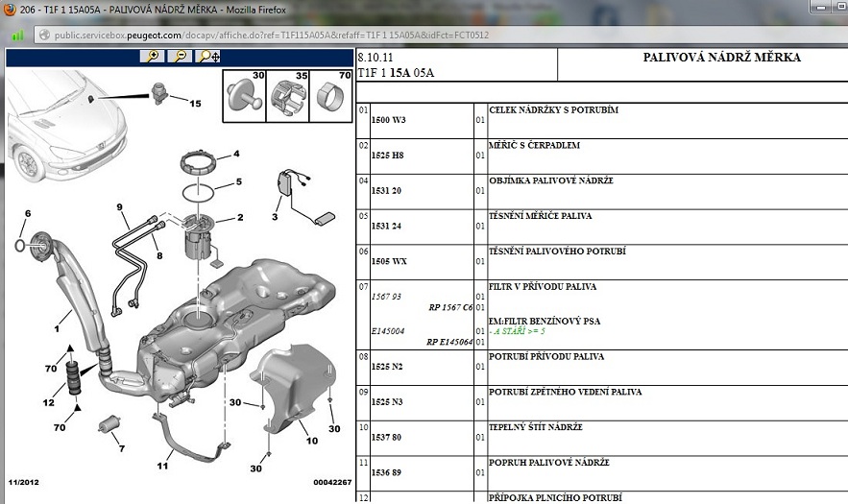This screenshot has width=848, height=504.
Task: Click fuel tank in the diagram
Action: point(237,329)
